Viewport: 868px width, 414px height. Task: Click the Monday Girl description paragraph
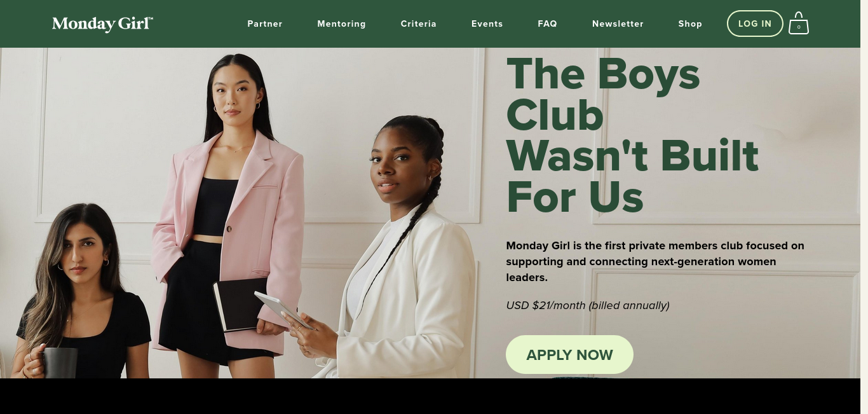(x=655, y=261)
